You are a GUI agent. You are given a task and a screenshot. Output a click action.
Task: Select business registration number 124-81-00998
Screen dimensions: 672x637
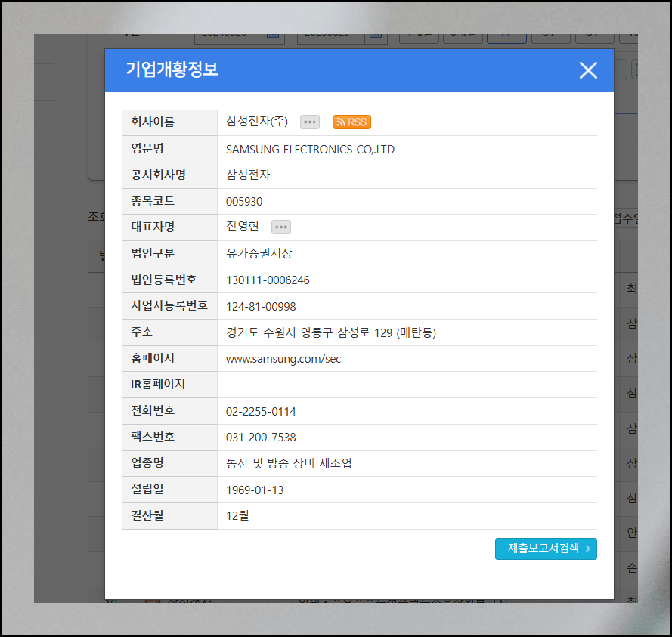(261, 307)
